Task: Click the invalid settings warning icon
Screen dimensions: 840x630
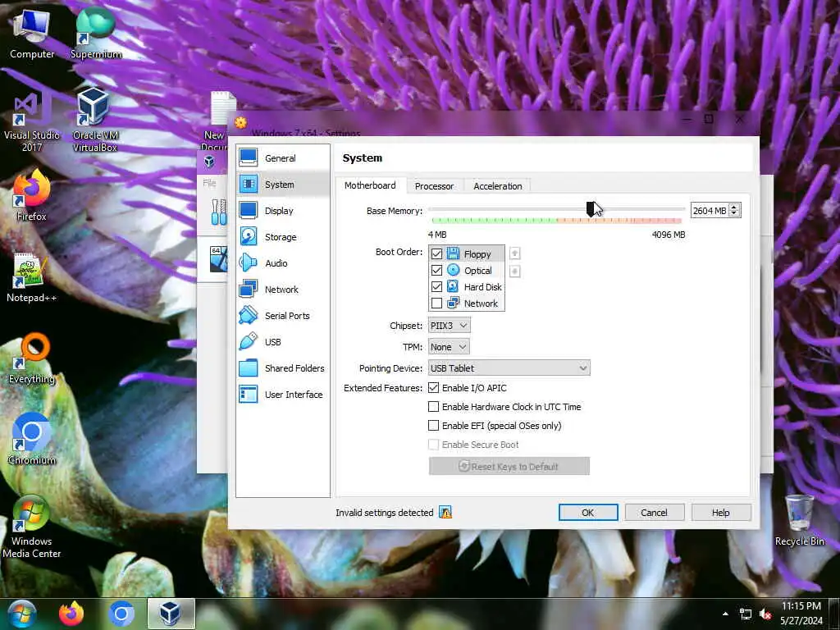Action: pos(445,512)
